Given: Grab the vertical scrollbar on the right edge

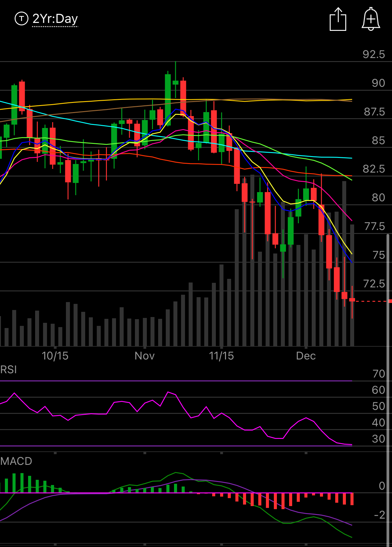Looking at the screenshot, I should click(x=388, y=390).
